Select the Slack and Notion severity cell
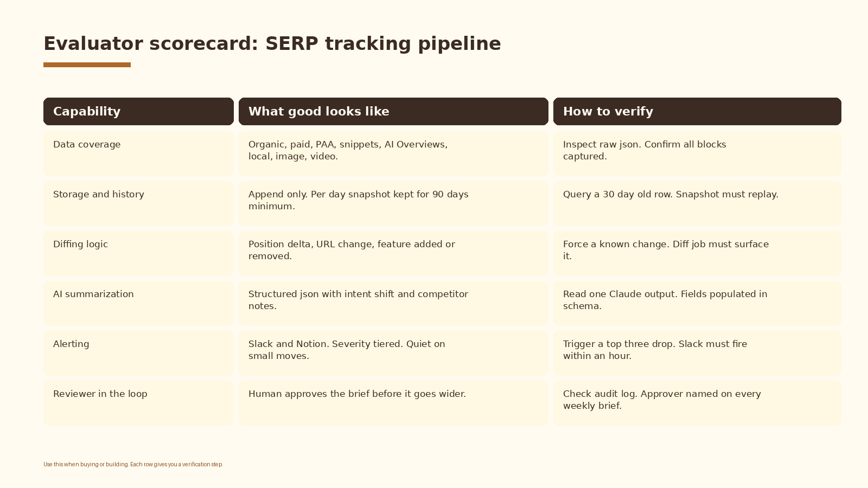This screenshot has height=488, width=868. pyautogui.click(x=393, y=353)
